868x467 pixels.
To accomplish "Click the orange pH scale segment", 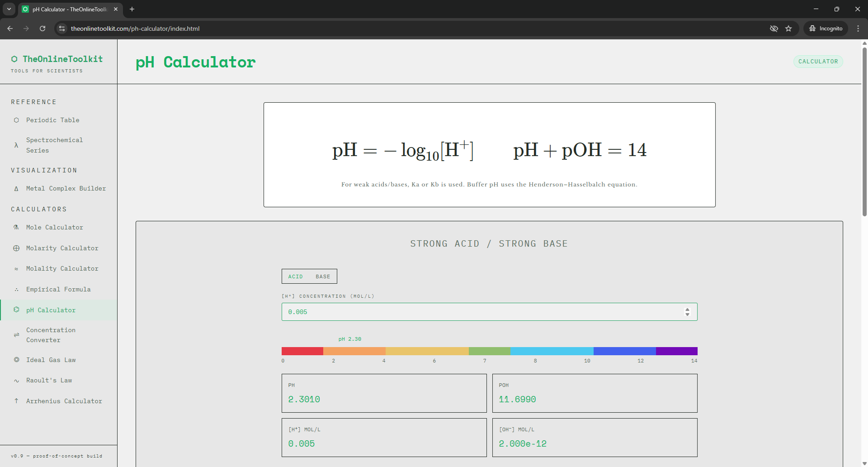I will [x=354, y=351].
